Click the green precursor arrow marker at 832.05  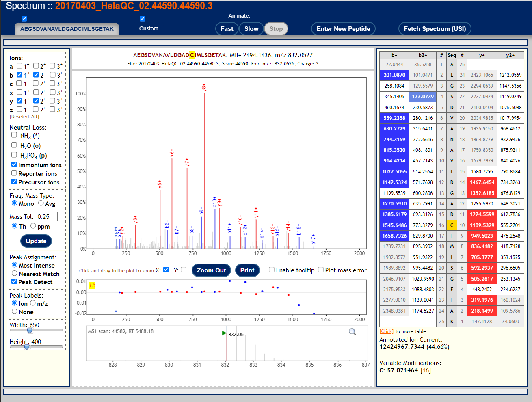[x=224, y=333]
